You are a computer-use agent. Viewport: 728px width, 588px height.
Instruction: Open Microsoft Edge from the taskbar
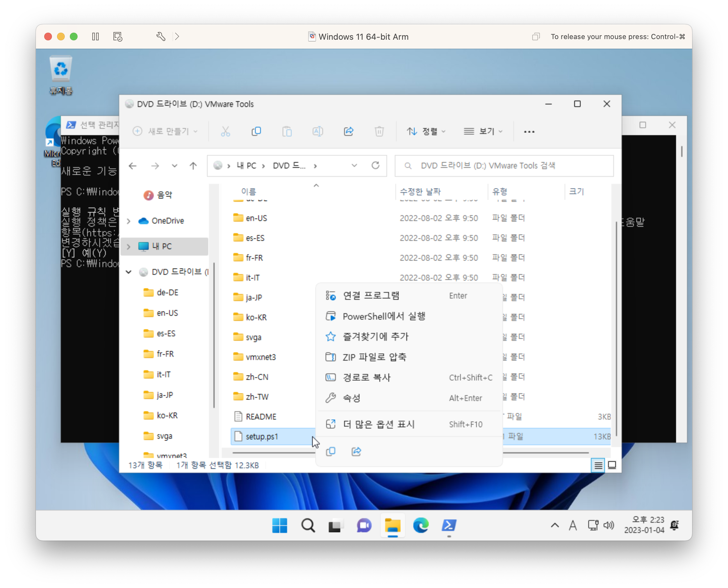[x=421, y=526]
